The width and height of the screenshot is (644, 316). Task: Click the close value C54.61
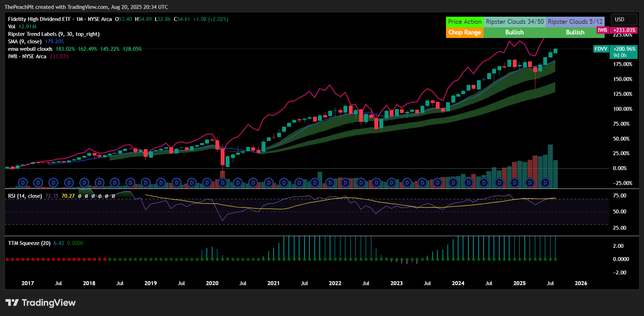[x=182, y=19]
